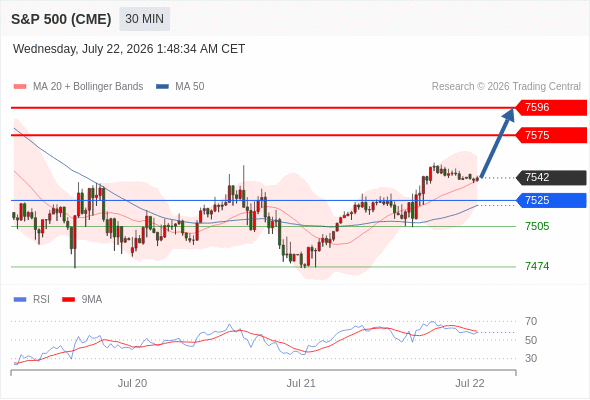Click the Jul 22 date axis label
Viewport: 590px width, 400px height.
pyautogui.click(x=470, y=383)
